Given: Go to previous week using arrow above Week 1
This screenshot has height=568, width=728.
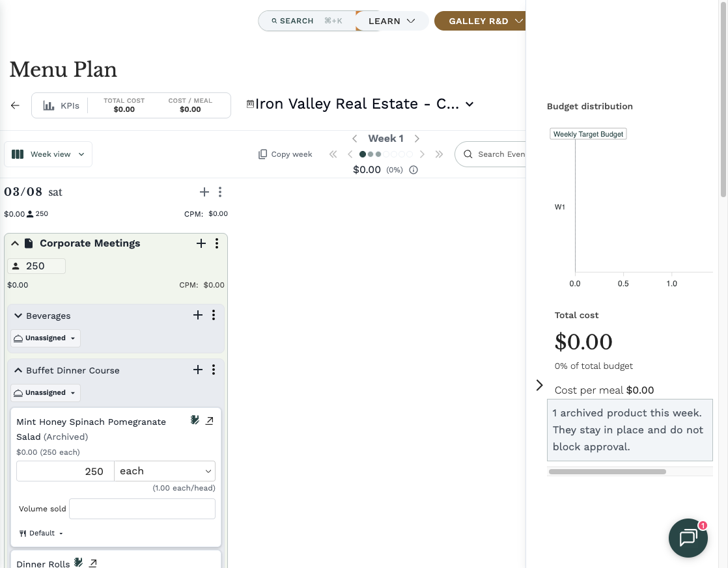Looking at the screenshot, I should [355, 139].
